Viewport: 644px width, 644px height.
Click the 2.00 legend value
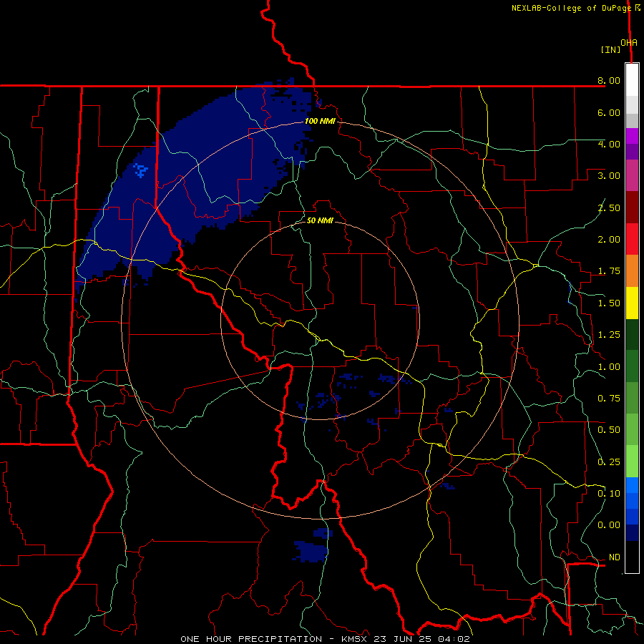(609, 240)
